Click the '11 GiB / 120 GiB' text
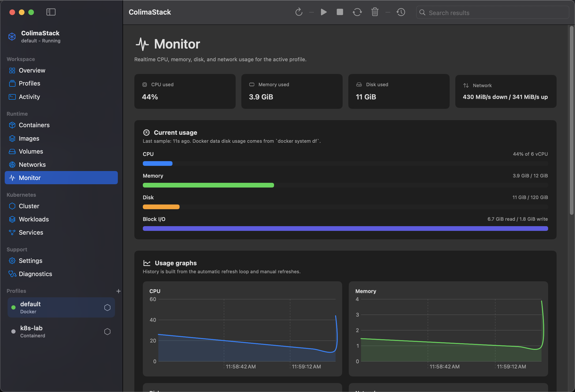This screenshot has height=392, width=575. click(530, 197)
